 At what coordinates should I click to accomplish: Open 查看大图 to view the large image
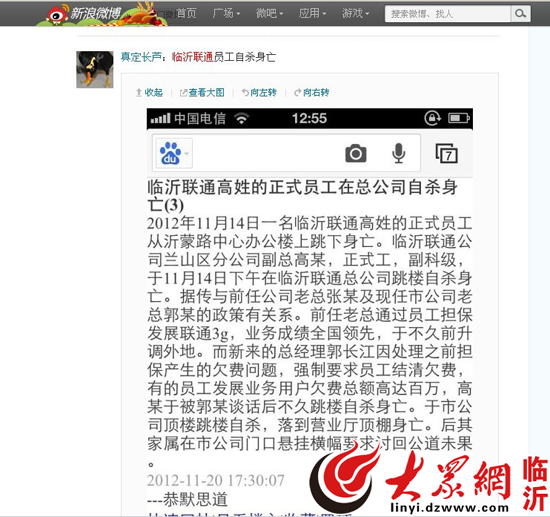[202, 93]
